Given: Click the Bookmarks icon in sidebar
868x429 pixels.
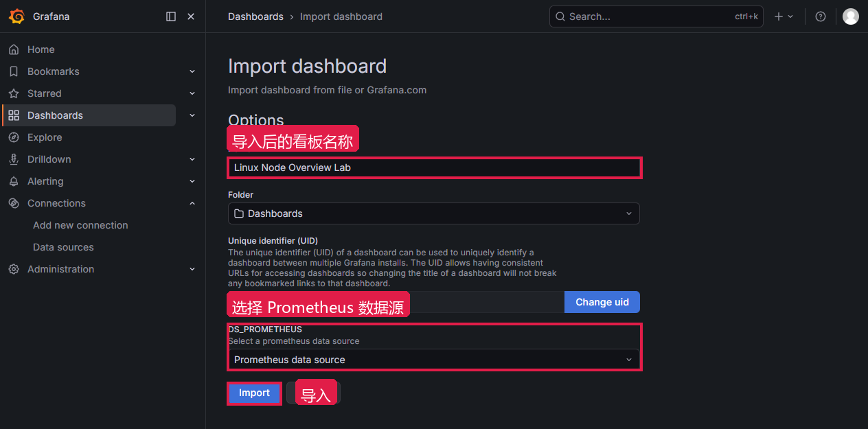Looking at the screenshot, I should click(x=14, y=71).
